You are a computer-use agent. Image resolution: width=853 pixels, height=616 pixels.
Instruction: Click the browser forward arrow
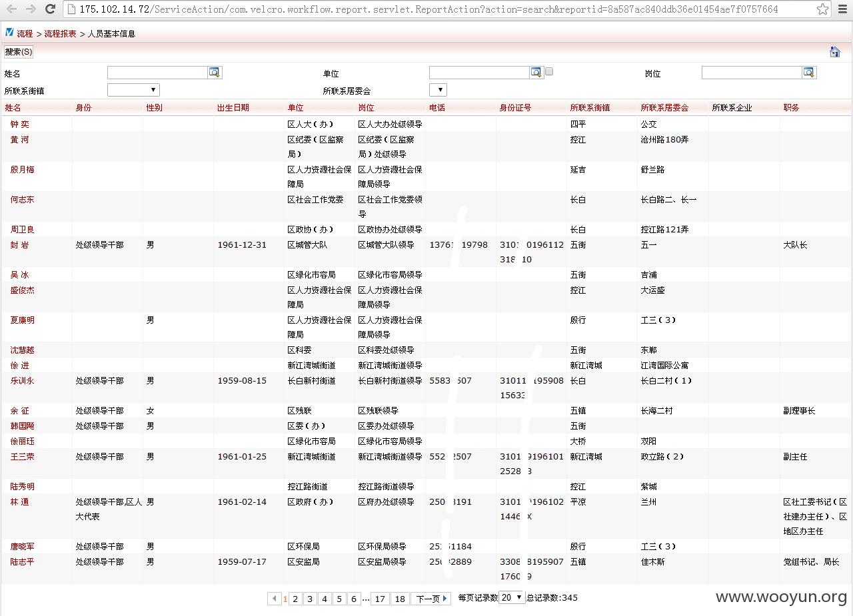(x=31, y=9)
